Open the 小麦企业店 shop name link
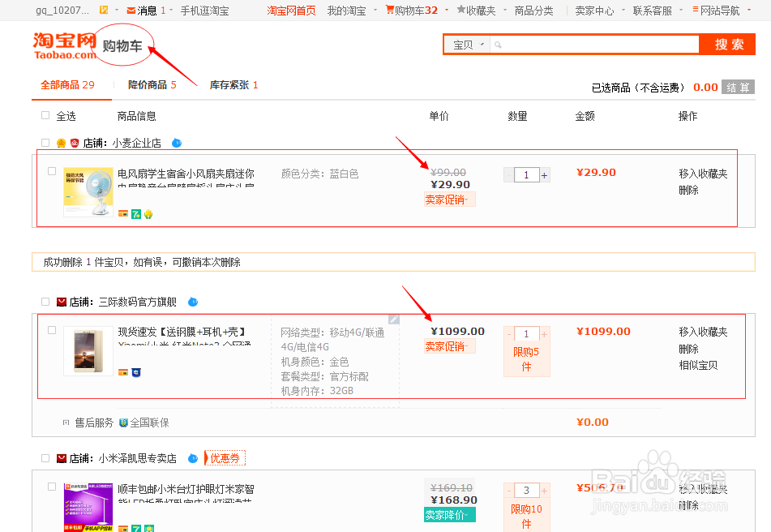This screenshot has width=771, height=532. [x=137, y=143]
